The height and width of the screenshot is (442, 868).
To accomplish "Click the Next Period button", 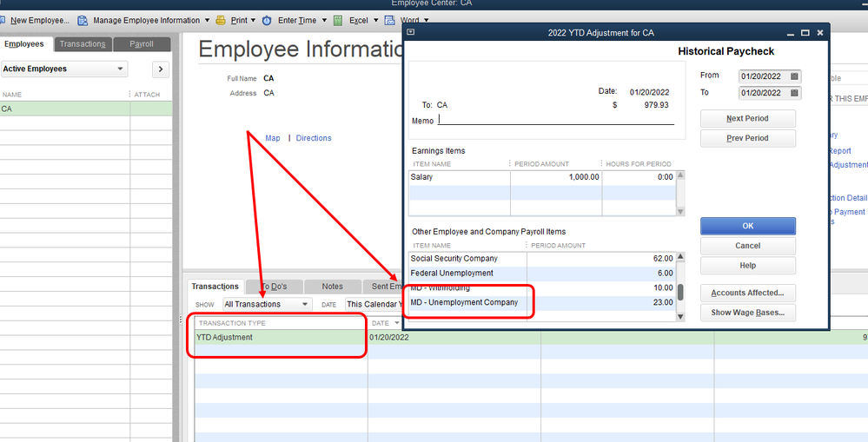I will tap(747, 118).
